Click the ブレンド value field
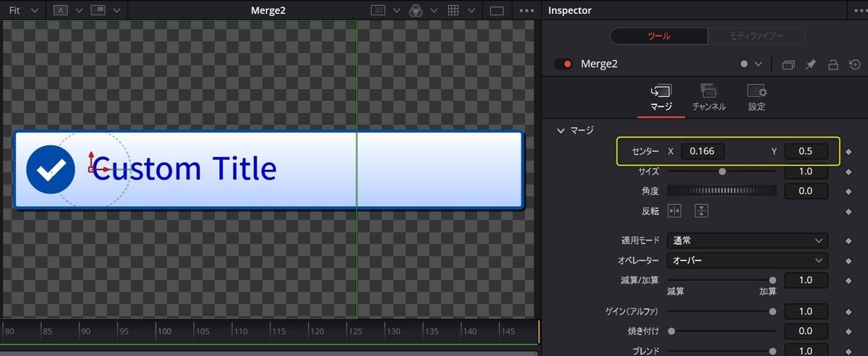The image size is (868, 356). click(806, 350)
